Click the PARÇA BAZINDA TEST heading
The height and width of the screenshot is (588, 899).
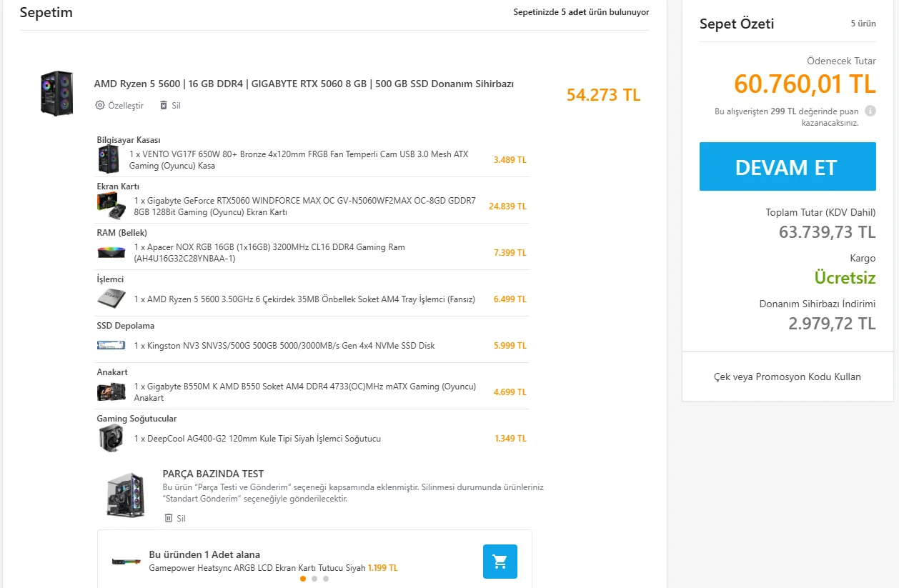213,474
